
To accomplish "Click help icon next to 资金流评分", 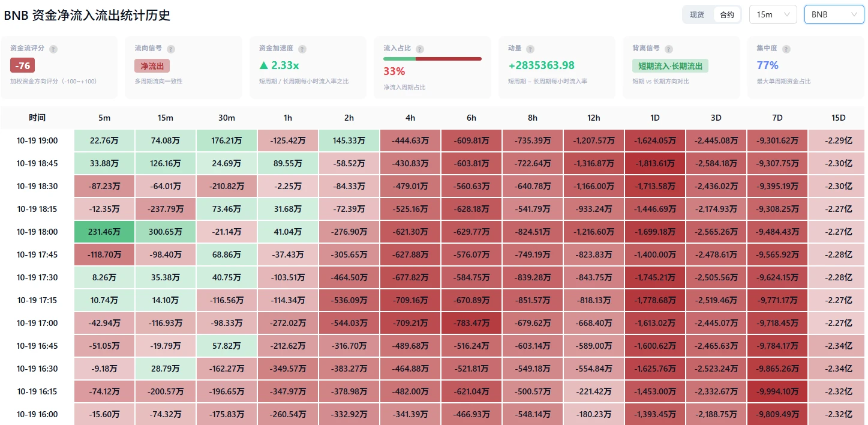I will pyautogui.click(x=53, y=49).
